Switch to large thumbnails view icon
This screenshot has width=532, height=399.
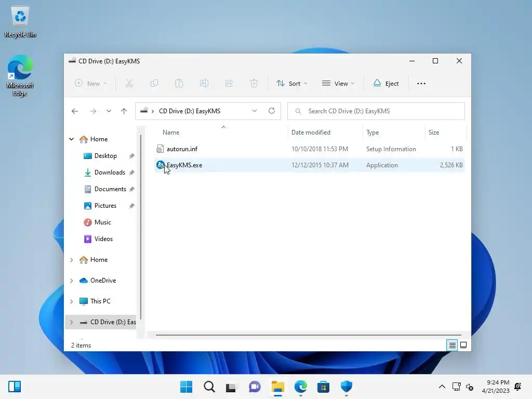pyautogui.click(x=463, y=345)
